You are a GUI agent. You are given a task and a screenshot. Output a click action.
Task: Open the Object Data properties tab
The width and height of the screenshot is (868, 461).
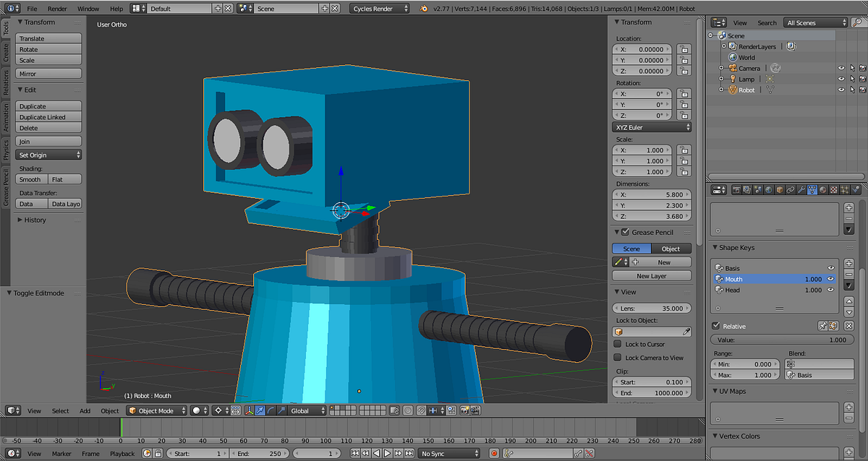[x=812, y=190]
